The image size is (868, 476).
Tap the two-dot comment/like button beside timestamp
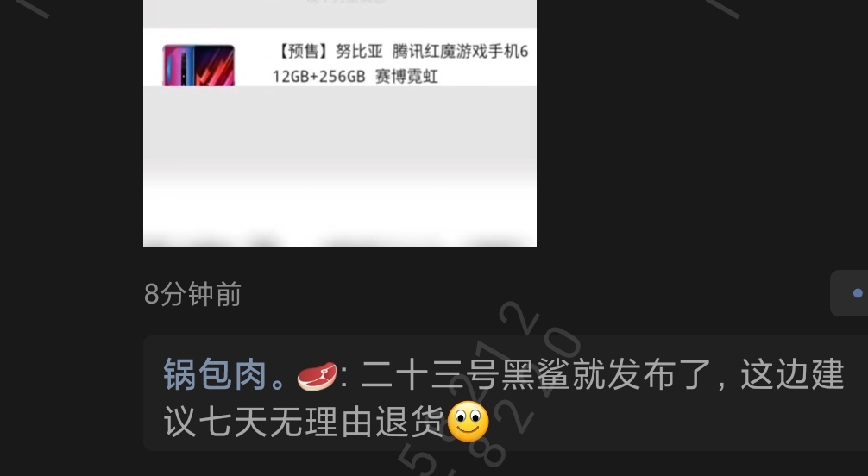[x=850, y=293]
